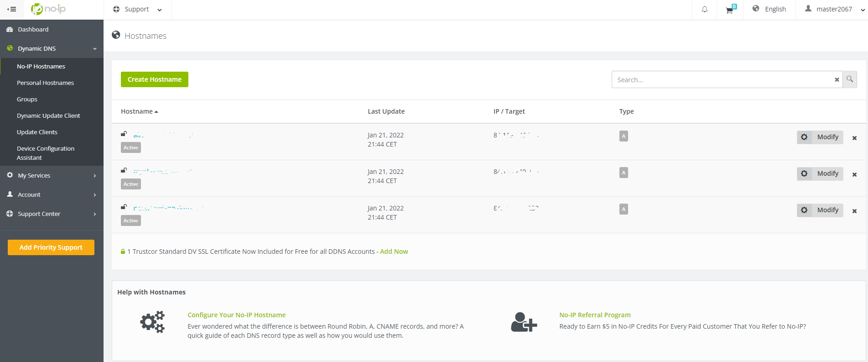
Task: Collapse sidebar with hamburger menu icon
Action: (x=12, y=9)
